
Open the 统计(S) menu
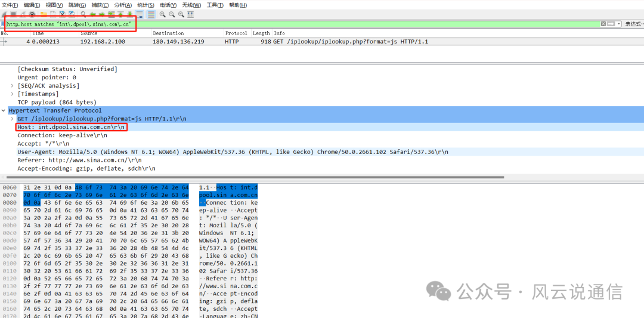(145, 5)
